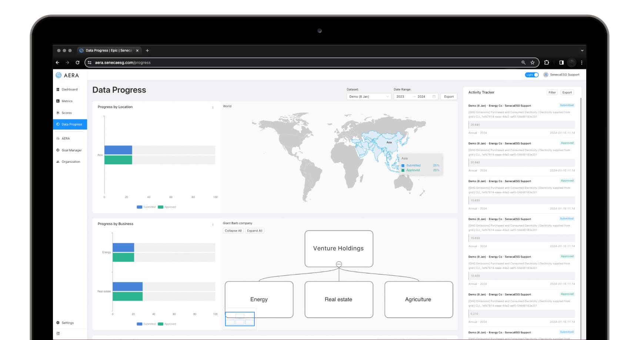Open Metrics from the sidebar
The image size is (644, 340).
(58, 101)
